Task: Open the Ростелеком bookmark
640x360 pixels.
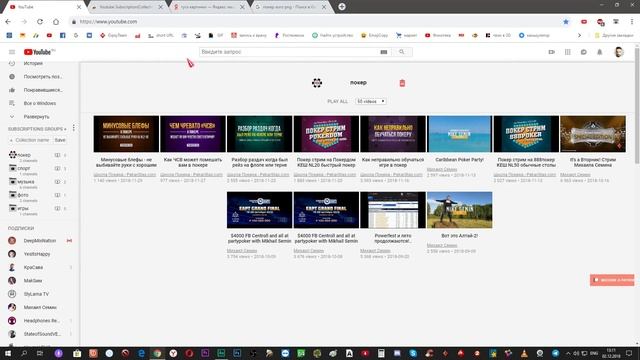Action: (289, 36)
